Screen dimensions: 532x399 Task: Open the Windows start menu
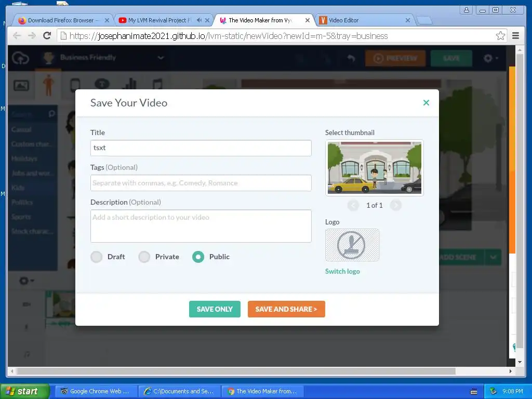pos(25,391)
